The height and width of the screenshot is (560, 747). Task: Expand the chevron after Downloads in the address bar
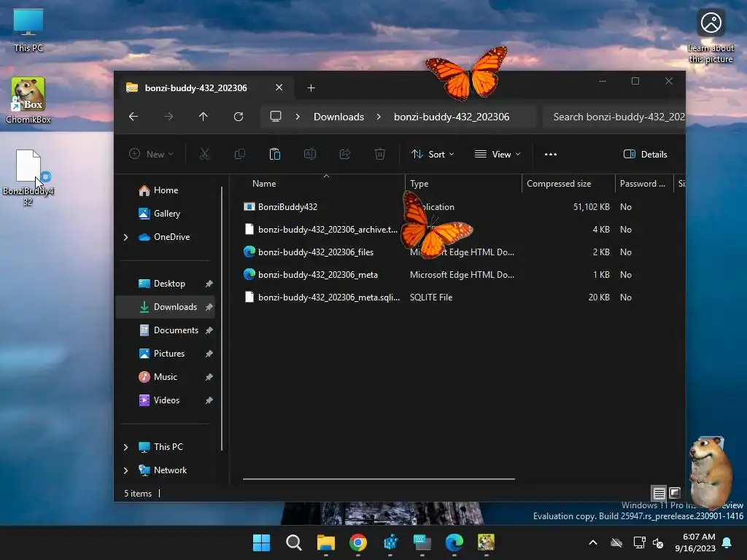(379, 117)
